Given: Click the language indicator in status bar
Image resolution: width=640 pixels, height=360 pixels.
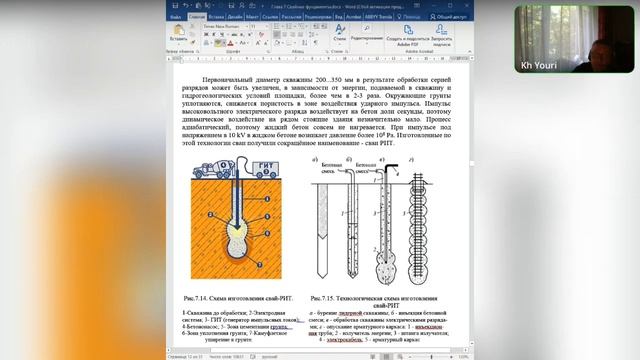Looking at the screenshot, I should [269, 357].
